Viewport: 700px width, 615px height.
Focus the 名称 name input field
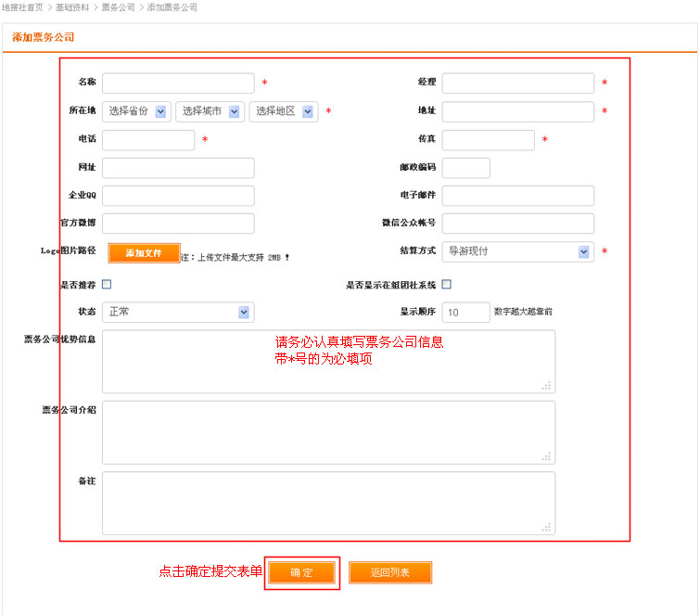(178, 83)
